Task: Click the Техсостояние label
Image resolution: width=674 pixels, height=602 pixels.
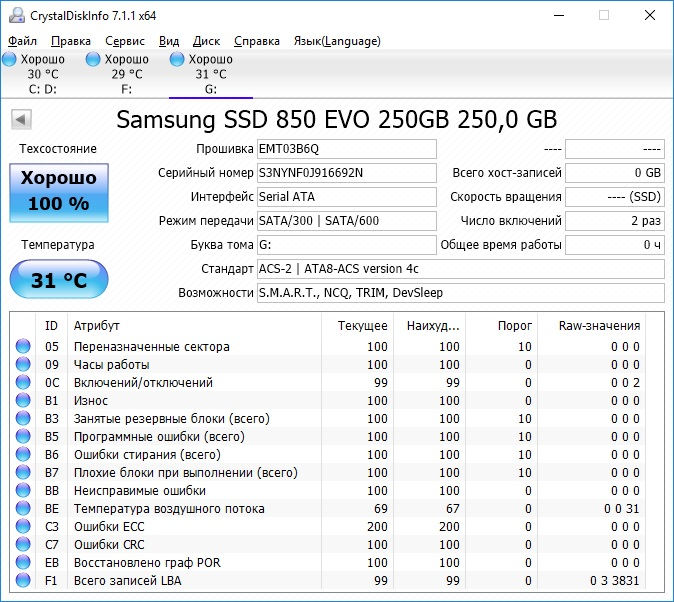Action: click(58, 149)
